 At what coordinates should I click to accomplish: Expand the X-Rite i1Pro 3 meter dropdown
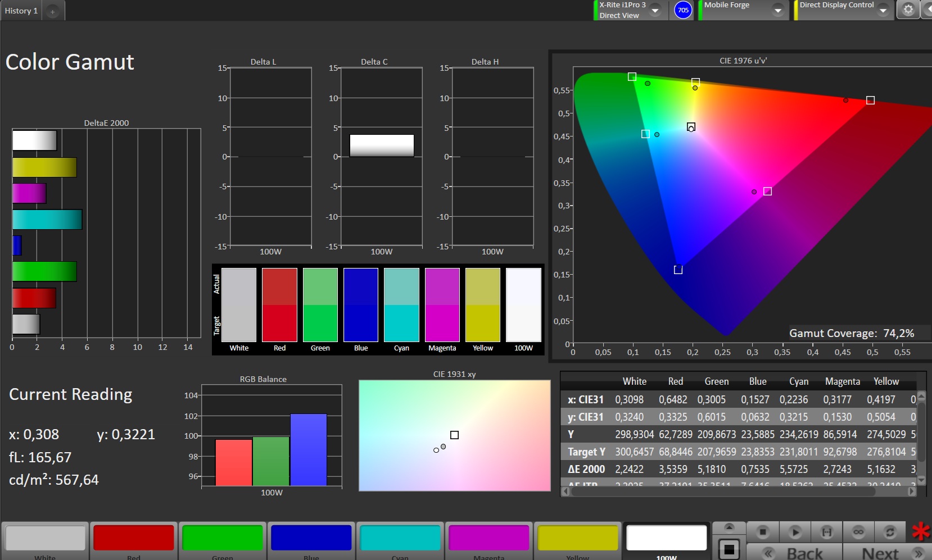click(x=655, y=11)
